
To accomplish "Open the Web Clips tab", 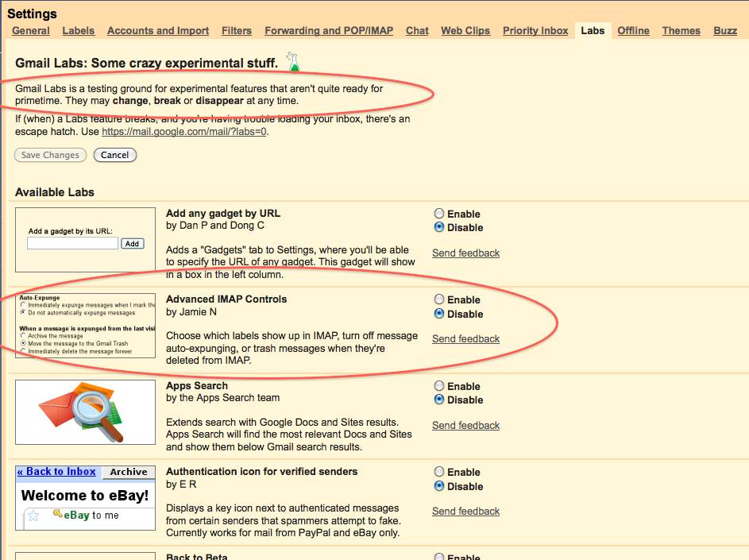I will point(465,30).
